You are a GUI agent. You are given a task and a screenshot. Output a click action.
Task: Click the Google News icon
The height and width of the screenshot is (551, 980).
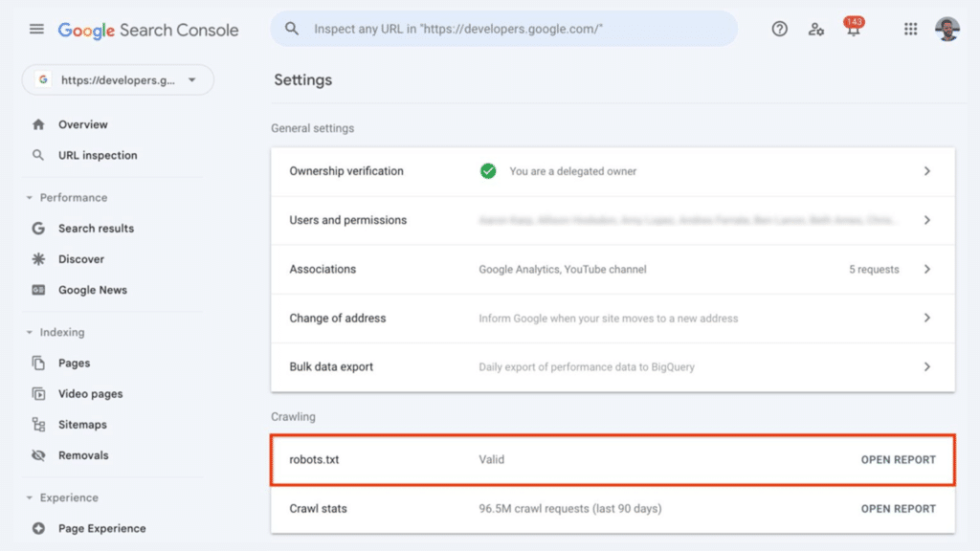coord(38,290)
